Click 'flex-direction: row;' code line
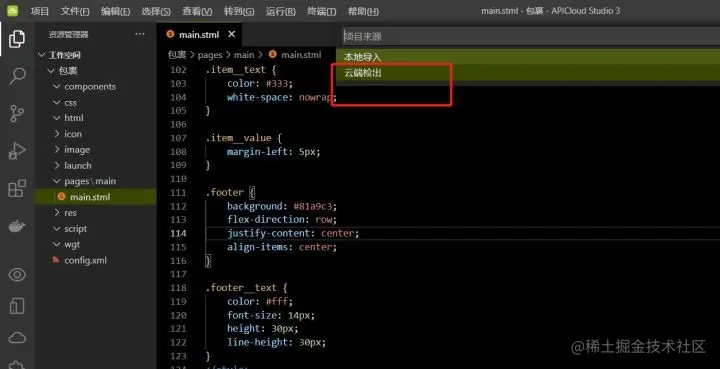The width and height of the screenshot is (720, 369). tap(282, 219)
